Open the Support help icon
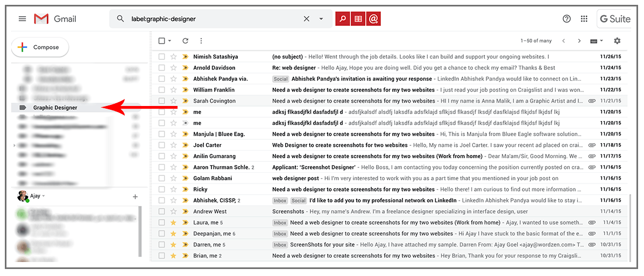 coord(567,19)
